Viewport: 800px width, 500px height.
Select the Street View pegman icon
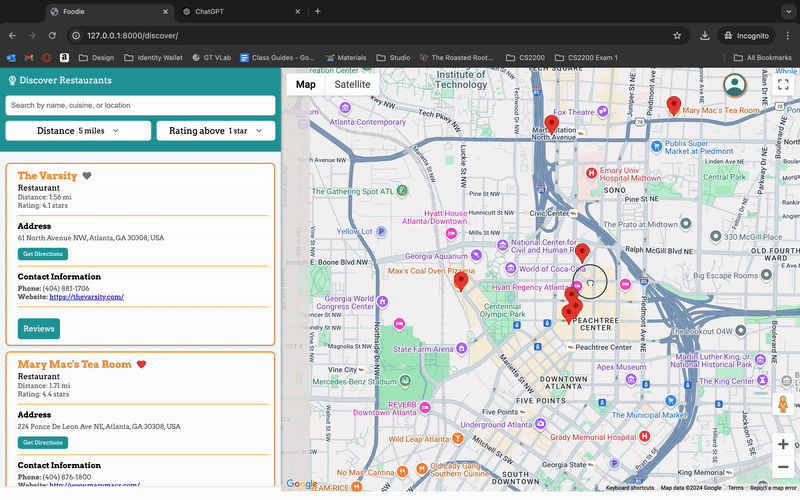pos(783,404)
